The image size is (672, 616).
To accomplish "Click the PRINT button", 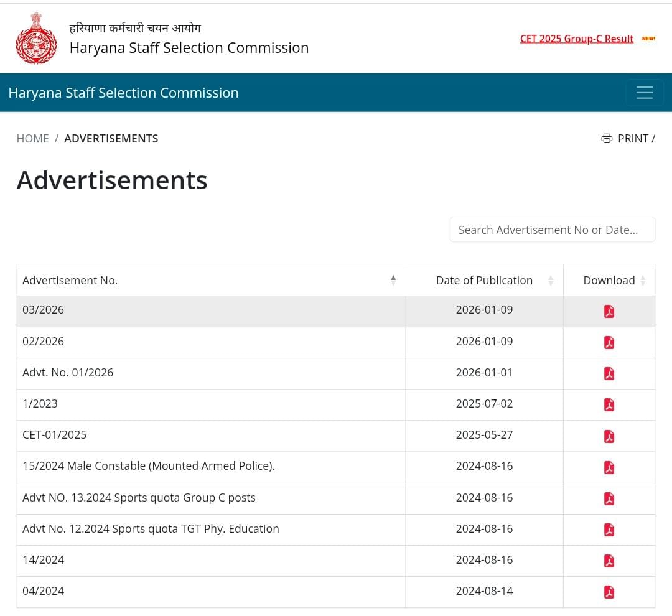I will click(627, 138).
